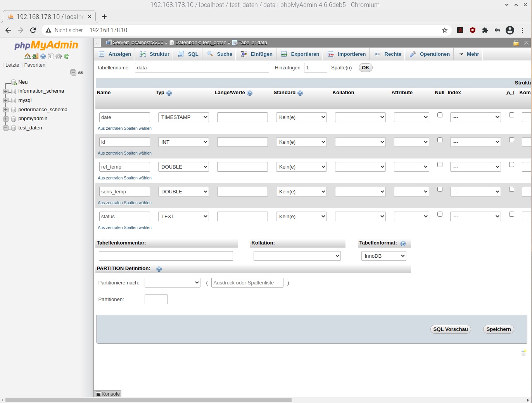Open navigation panel settings gear icon
Image resolution: width=532 pixels, height=403 pixels.
pyautogui.click(x=59, y=56)
